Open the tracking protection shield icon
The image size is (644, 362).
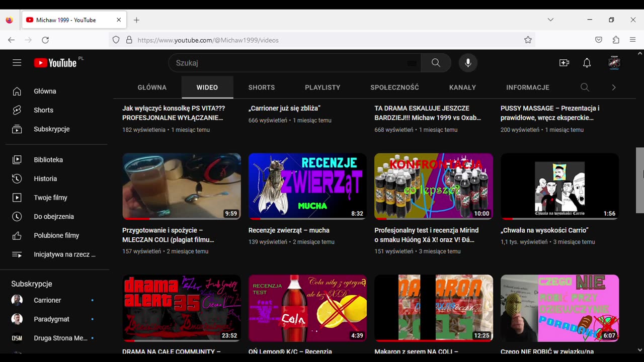[x=116, y=40]
